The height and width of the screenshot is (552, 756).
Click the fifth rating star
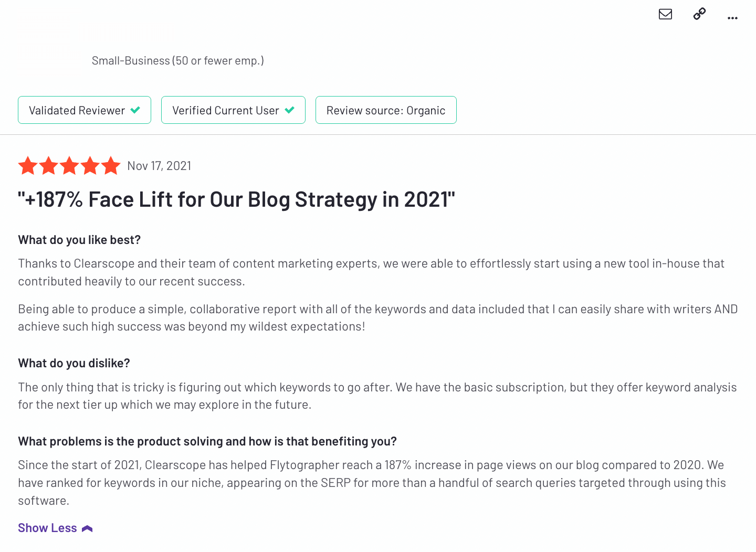[111, 166]
